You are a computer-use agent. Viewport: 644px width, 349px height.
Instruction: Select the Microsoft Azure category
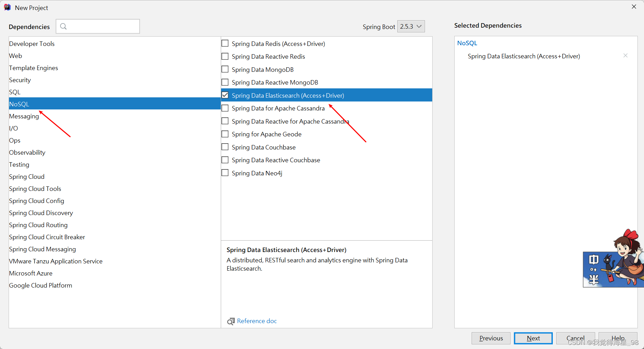click(x=115, y=273)
